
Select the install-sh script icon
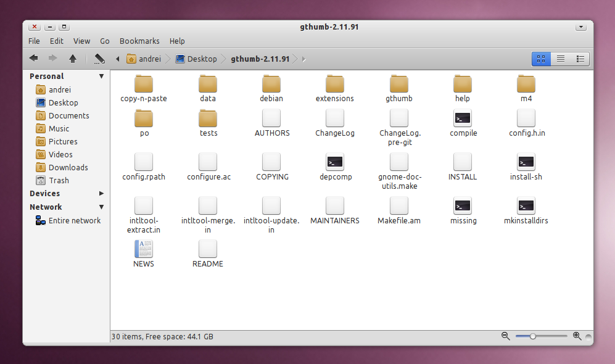click(x=526, y=162)
